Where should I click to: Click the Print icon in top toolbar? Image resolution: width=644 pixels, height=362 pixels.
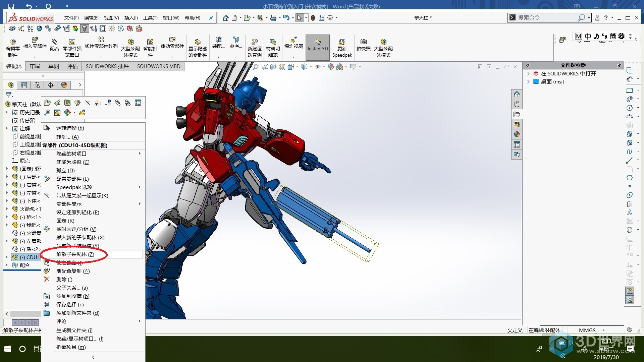pyautogui.click(x=273, y=18)
